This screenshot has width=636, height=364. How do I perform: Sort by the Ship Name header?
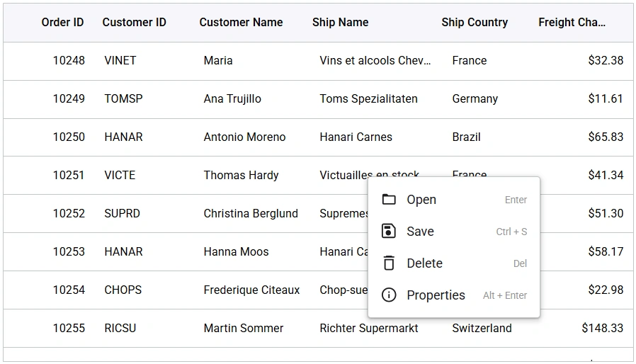pyautogui.click(x=340, y=22)
